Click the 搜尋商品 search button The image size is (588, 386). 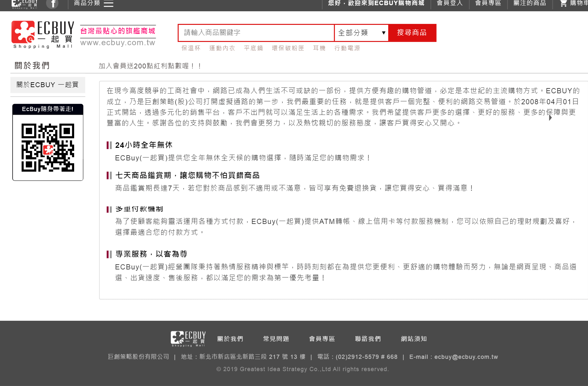(x=412, y=33)
